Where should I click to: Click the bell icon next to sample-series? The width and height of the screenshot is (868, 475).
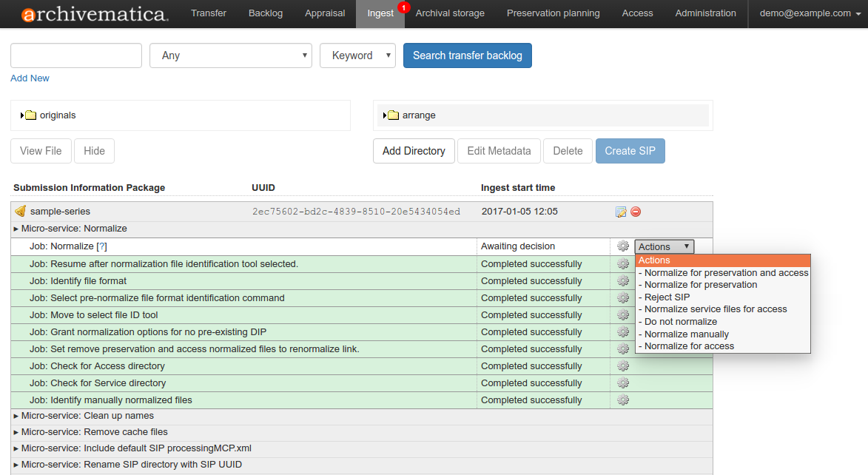click(x=20, y=211)
